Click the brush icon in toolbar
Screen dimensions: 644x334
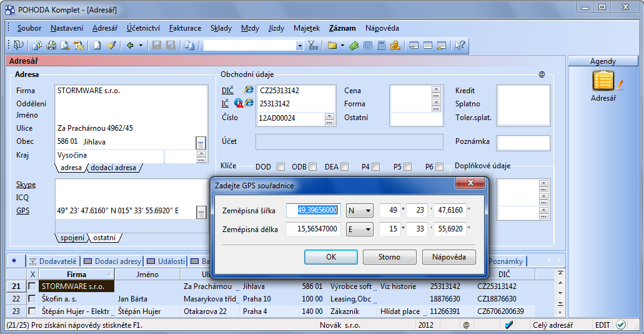point(111,45)
